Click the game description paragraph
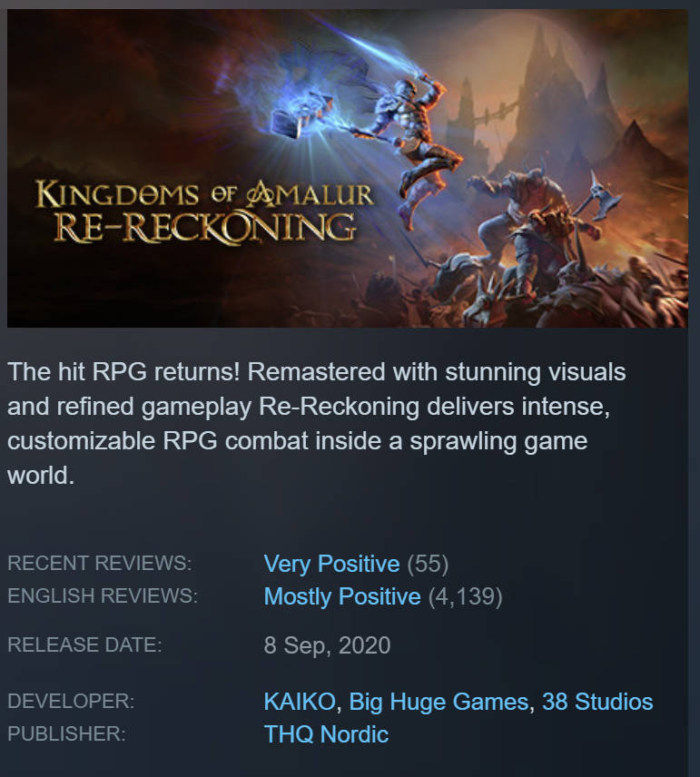Viewport: 700px width, 777px height. coord(317,424)
